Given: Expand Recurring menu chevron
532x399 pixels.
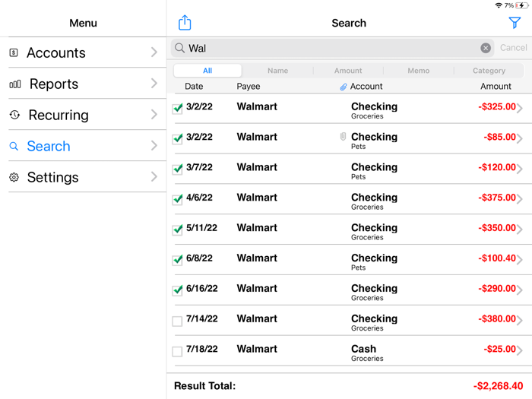Looking at the screenshot, I should [154, 114].
